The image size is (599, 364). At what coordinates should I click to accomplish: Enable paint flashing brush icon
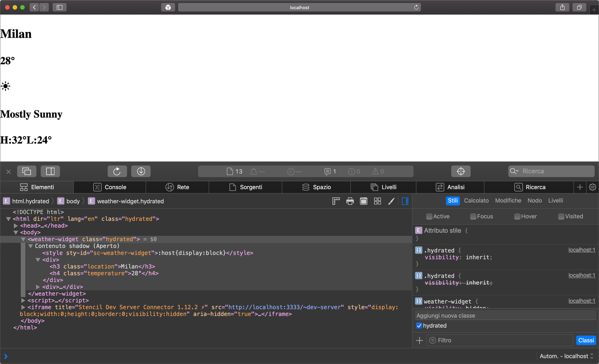pyautogui.click(x=391, y=201)
